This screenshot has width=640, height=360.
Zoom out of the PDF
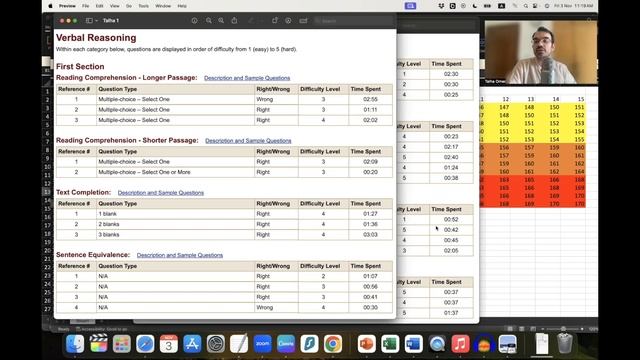pos(209,20)
